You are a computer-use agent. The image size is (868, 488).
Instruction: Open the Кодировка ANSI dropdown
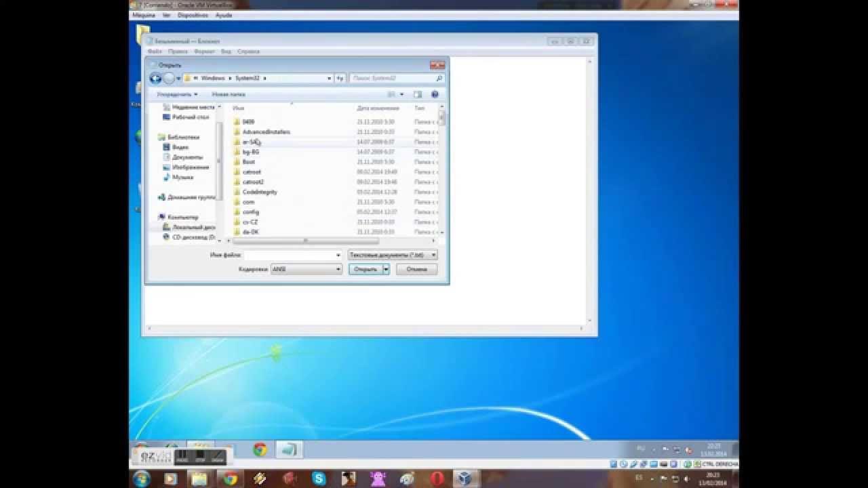307,269
